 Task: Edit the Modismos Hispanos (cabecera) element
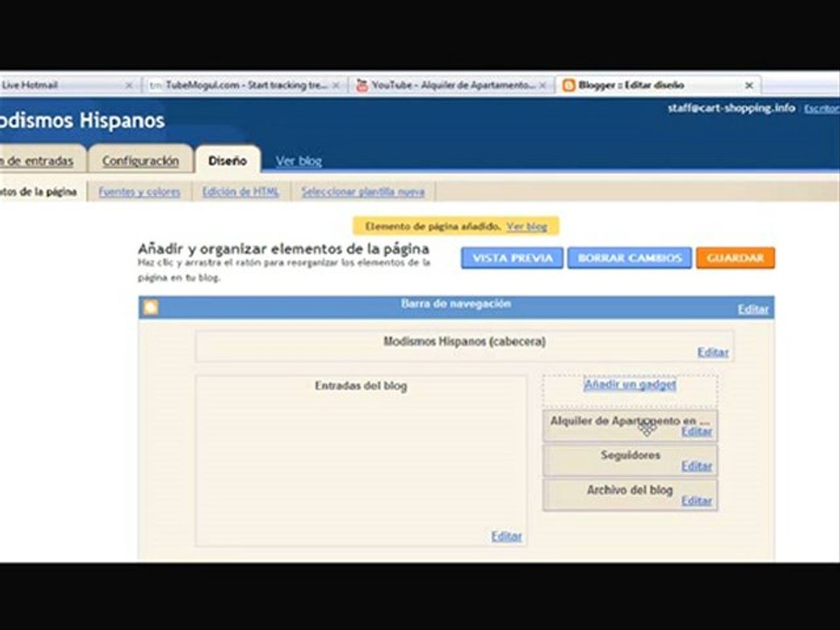pyautogui.click(x=712, y=352)
